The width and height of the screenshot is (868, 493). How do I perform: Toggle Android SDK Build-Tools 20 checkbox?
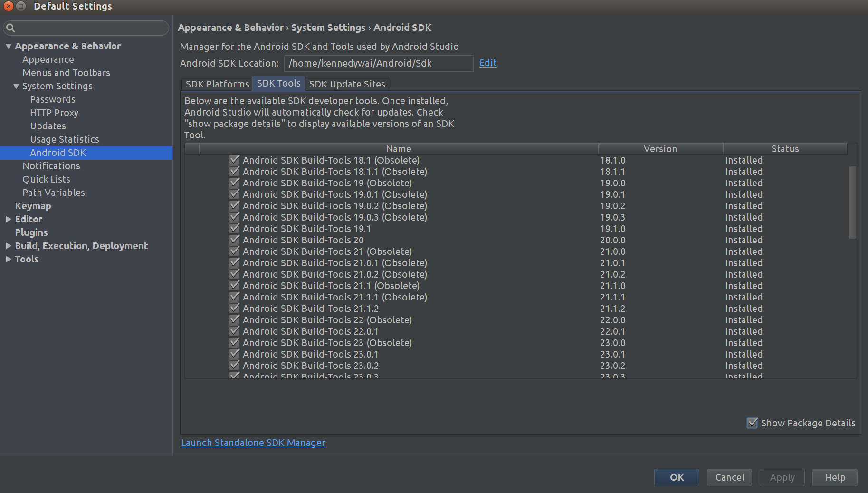234,240
